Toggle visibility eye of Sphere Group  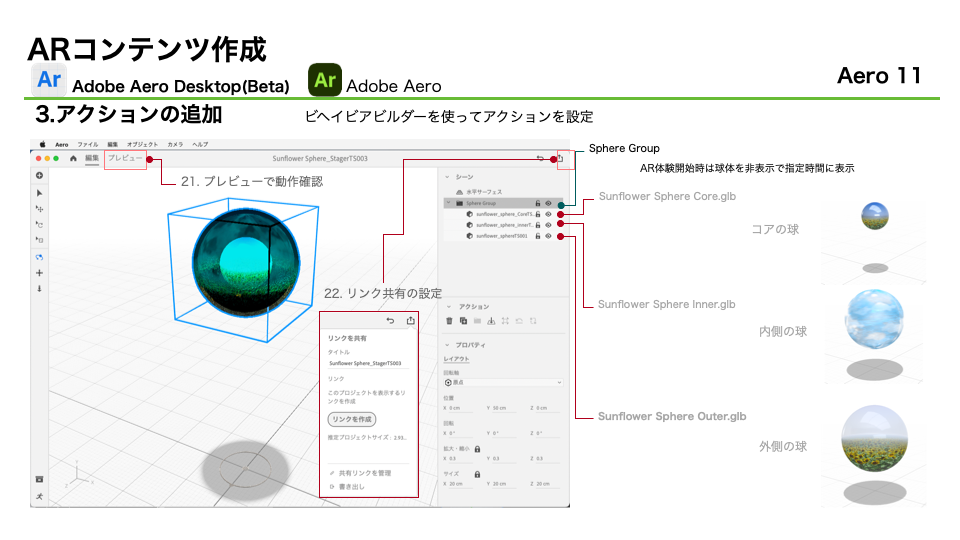549,203
